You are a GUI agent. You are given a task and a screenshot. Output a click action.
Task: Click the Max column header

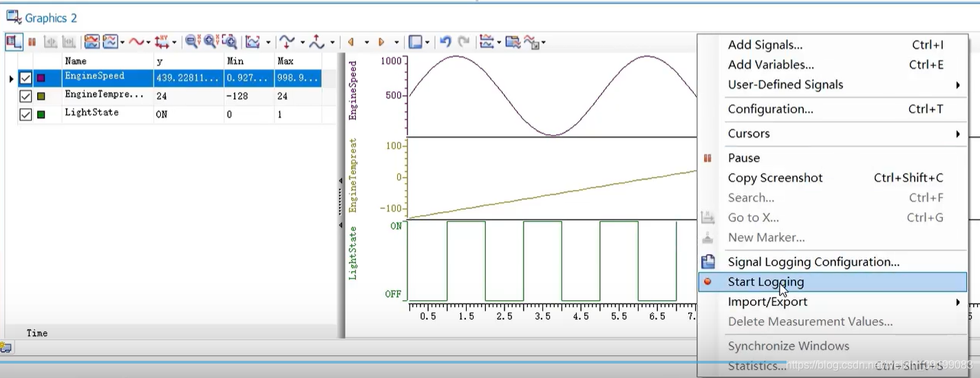286,61
